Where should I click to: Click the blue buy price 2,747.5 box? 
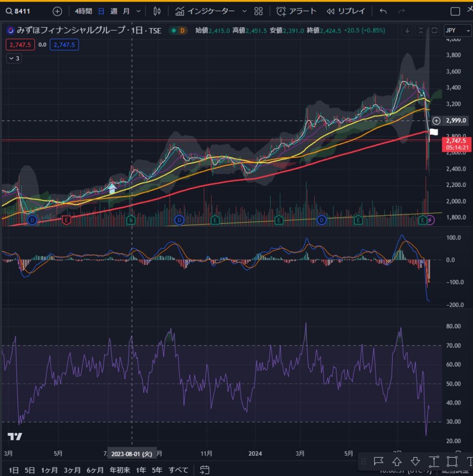tap(64, 45)
